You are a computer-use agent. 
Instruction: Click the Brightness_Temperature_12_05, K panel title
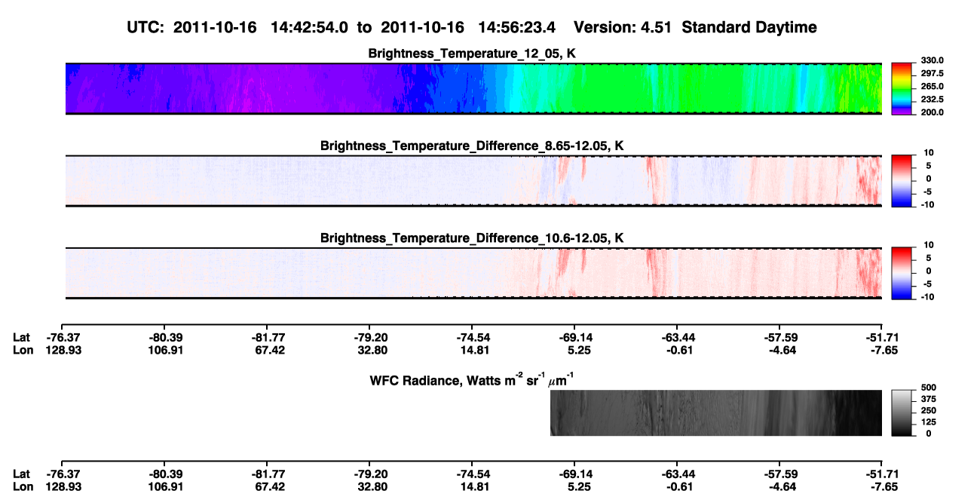[473, 53]
